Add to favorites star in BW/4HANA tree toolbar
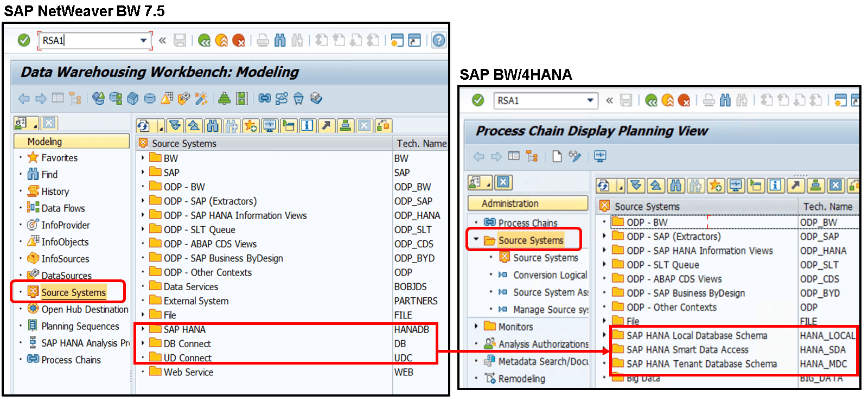The height and width of the screenshot is (402, 868). click(716, 186)
